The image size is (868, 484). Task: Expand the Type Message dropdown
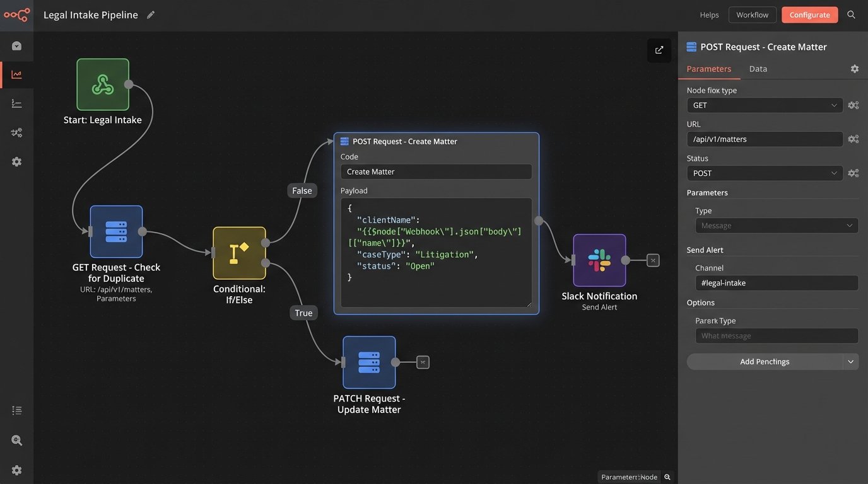[x=777, y=226]
